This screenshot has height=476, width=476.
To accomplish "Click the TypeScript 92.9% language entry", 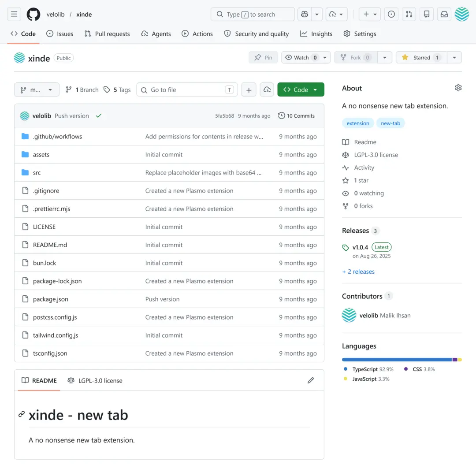I will click(368, 369).
